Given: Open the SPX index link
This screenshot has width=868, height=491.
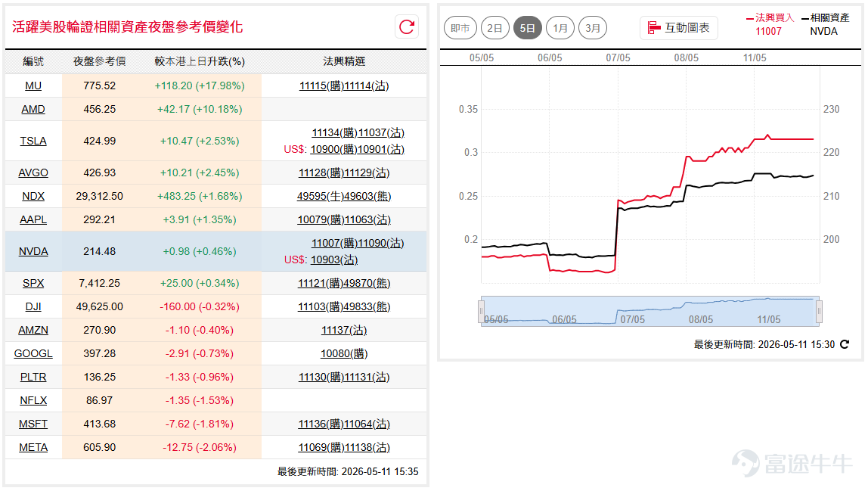Looking at the screenshot, I should [33, 283].
